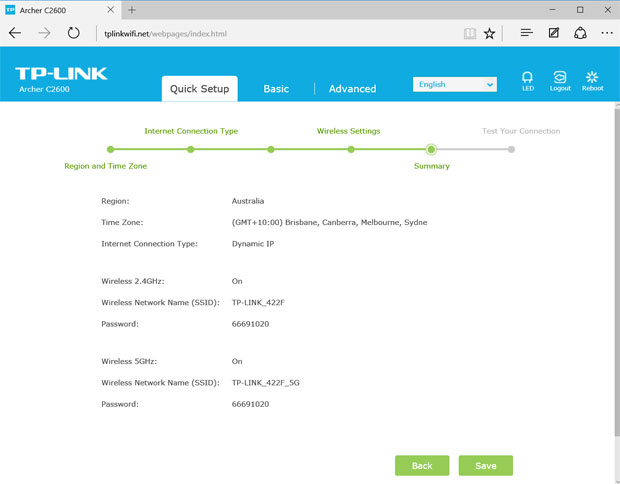The image size is (620, 484).
Task: Minimize the browser window
Action: coord(552,9)
